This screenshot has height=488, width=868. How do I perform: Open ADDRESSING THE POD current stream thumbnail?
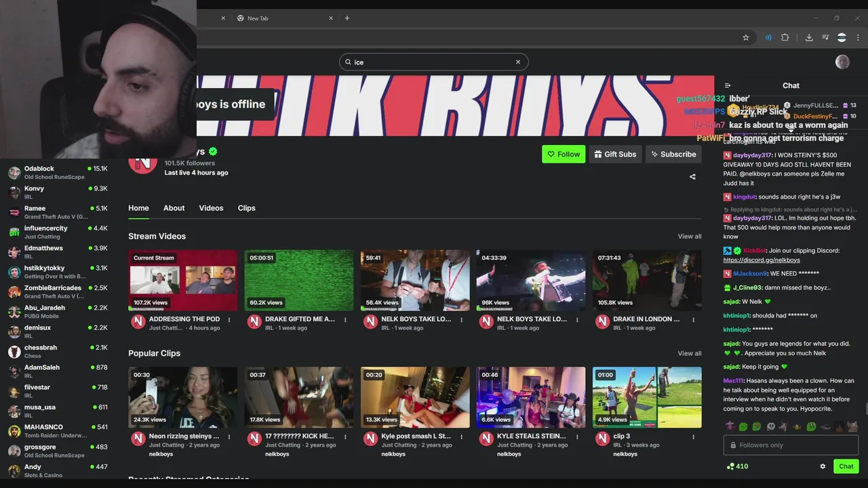[x=182, y=281]
